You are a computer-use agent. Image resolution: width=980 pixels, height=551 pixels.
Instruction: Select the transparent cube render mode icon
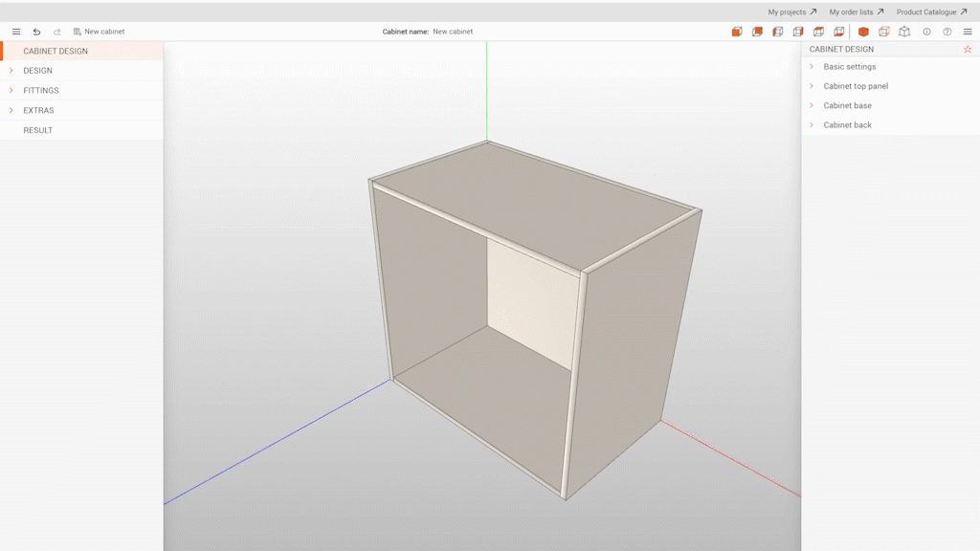tap(882, 31)
